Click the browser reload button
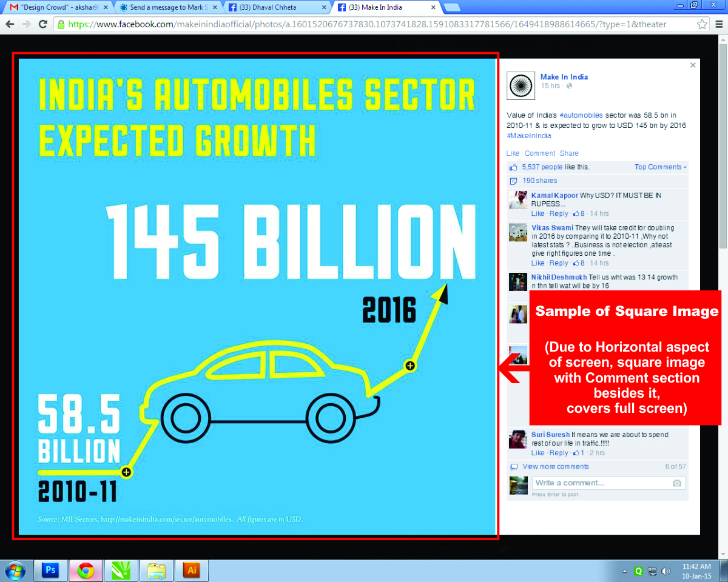 pyautogui.click(x=42, y=24)
